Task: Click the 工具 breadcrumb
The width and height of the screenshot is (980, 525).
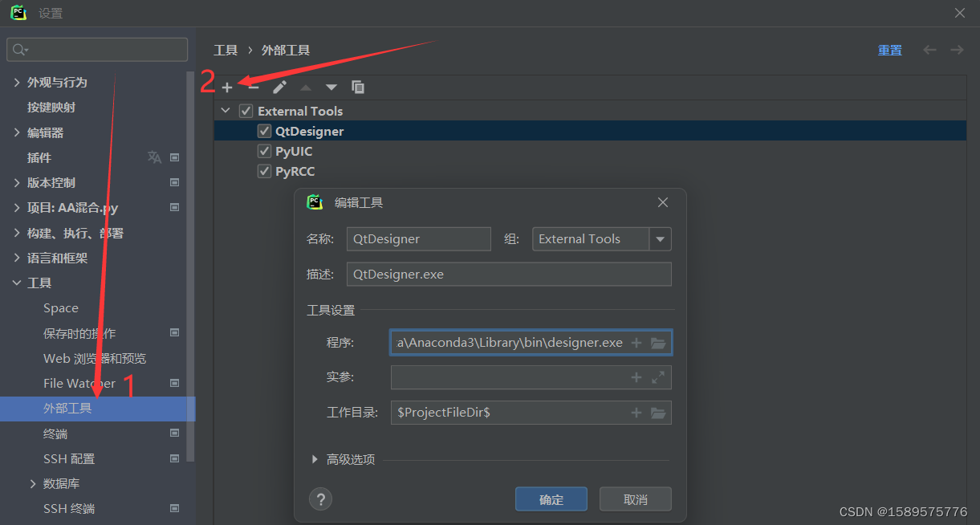Action: (226, 50)
